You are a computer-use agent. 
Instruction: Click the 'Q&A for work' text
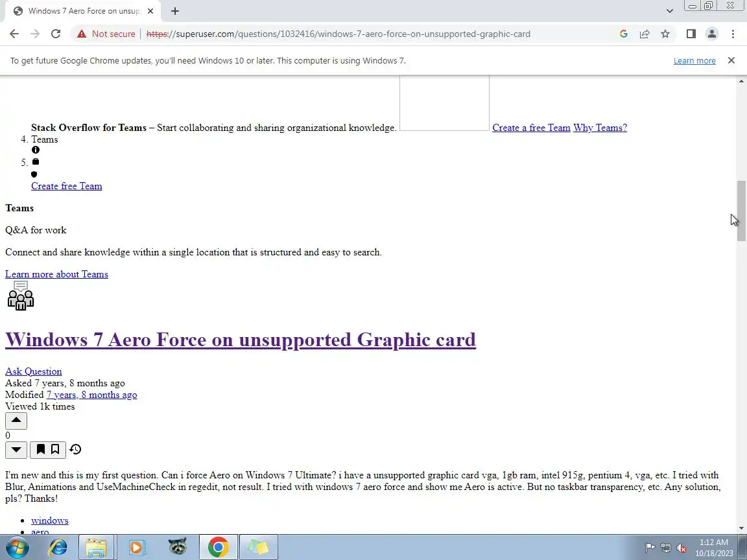tap(36, 230)
